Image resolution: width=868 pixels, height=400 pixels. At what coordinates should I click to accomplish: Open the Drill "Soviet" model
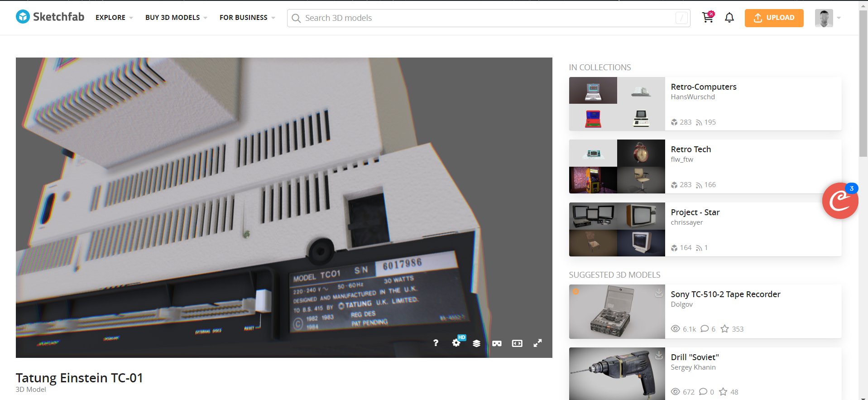695,357
